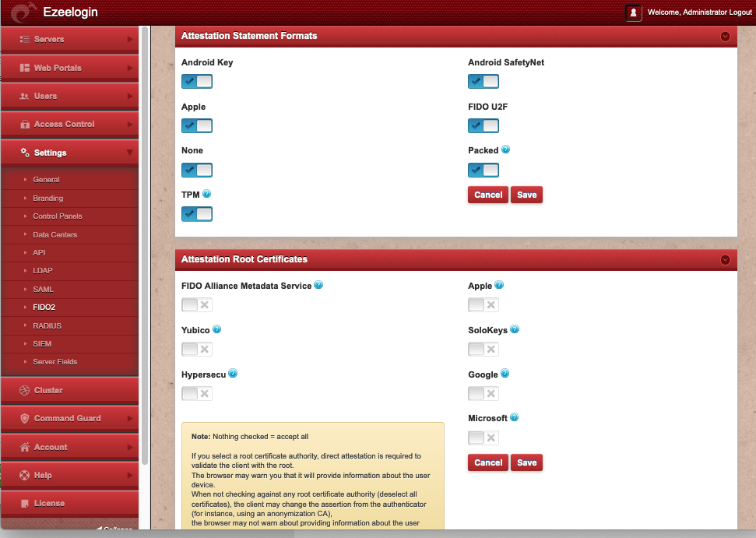Save the Attestation Root Certificates settings
Screen dimensions: 756x538
tap(526, 462)
